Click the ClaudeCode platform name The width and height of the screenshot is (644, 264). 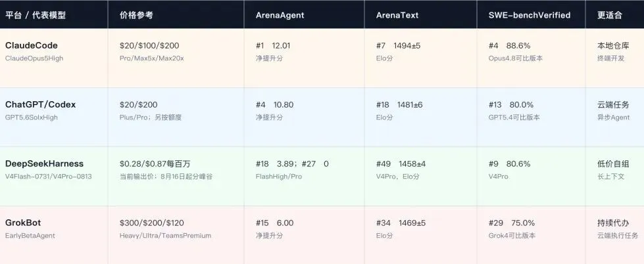pos(31,45)
